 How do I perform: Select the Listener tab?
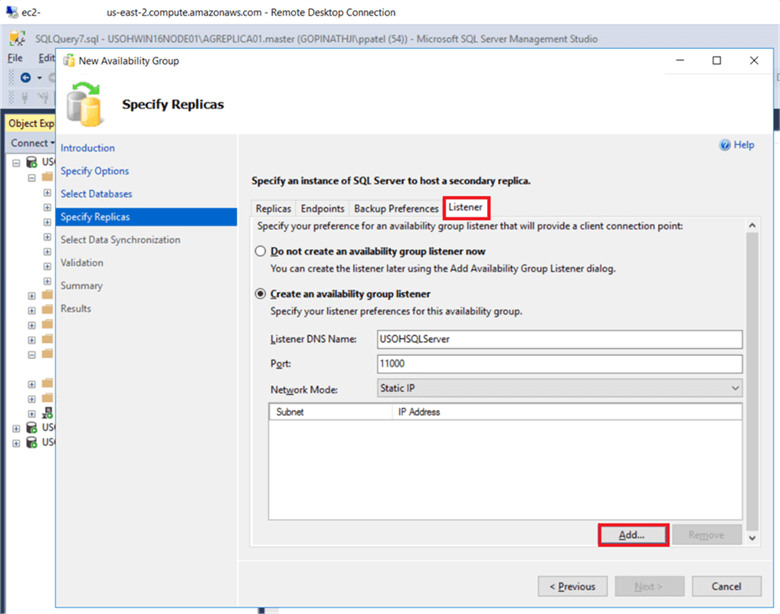pos(466,207)
